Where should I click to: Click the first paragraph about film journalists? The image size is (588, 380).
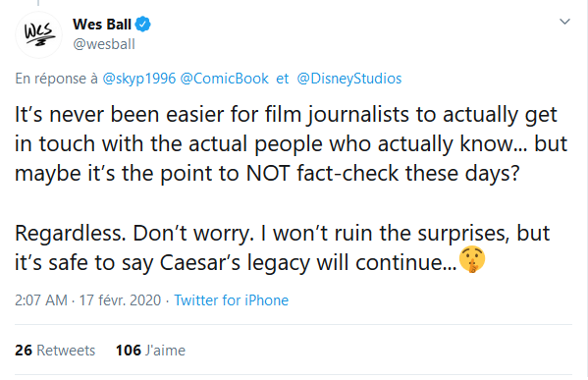tap(291, 143)
